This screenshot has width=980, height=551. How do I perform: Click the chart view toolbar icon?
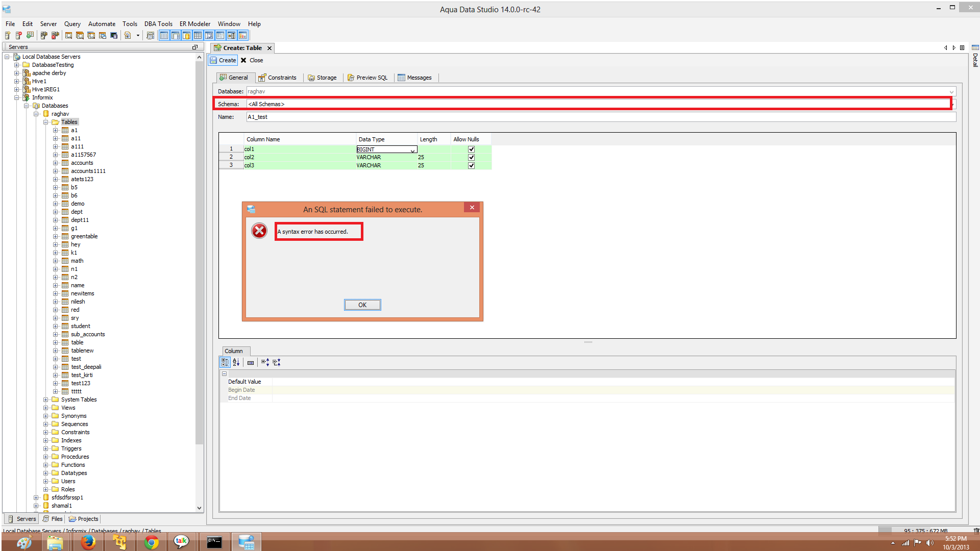[243, 35]
